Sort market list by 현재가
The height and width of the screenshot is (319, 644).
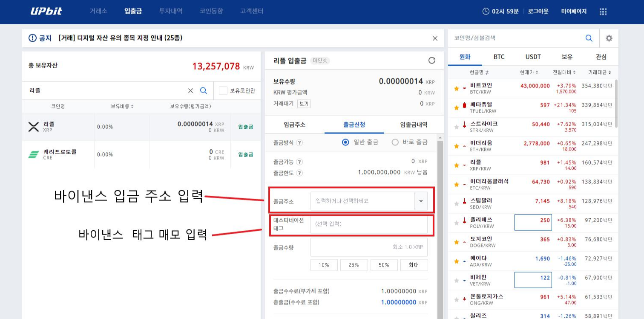pos(529,72)
